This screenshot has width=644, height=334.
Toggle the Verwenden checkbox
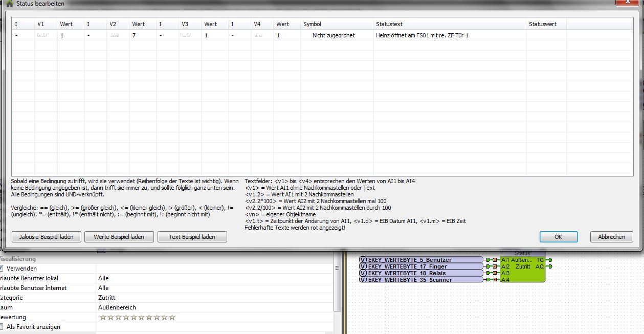[x=2, y=269]
